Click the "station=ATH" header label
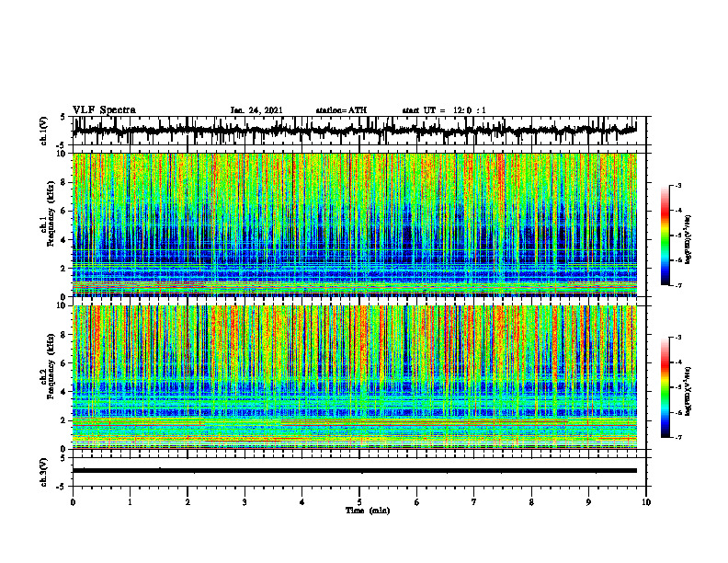Viewport: 728px width, 563px height. tap(341, 110)
